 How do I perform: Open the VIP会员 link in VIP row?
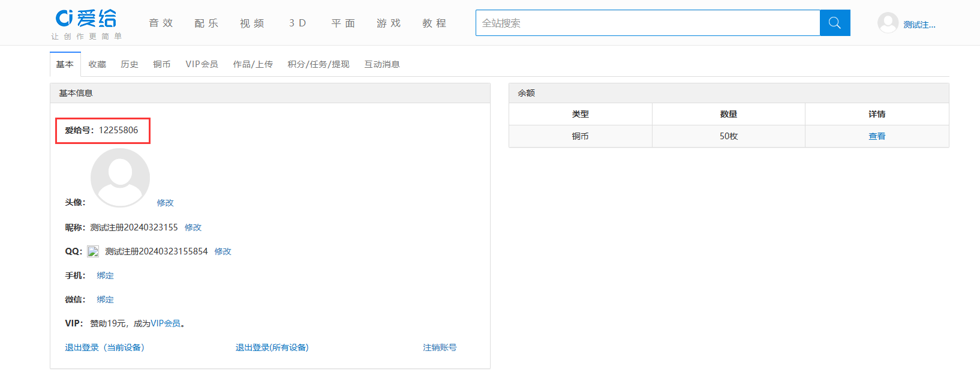[x=166, y=323]
